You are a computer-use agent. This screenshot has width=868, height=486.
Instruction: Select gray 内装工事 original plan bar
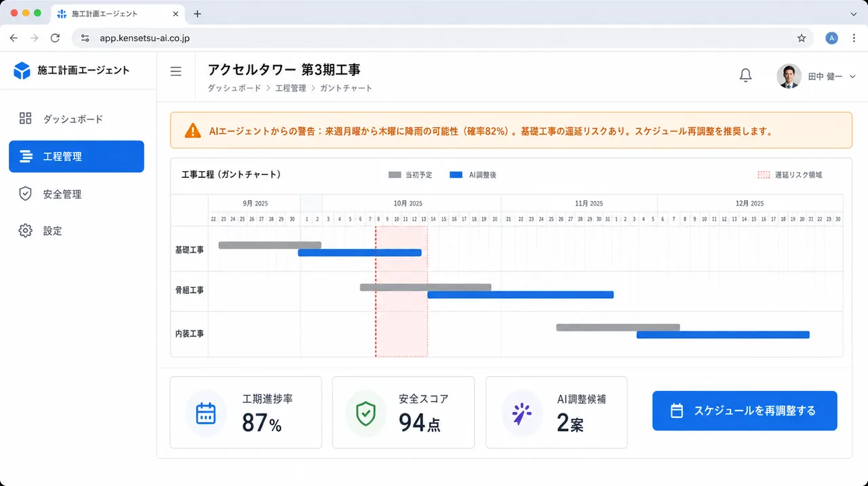618,327
